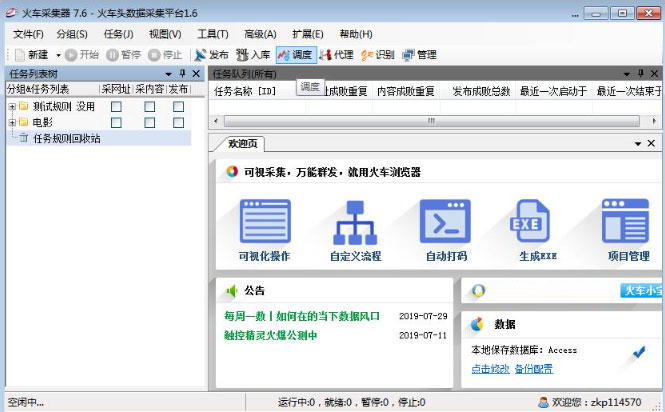
Task: Open the 触控精灵火爆公测中 announcement link
Action: 271,335
